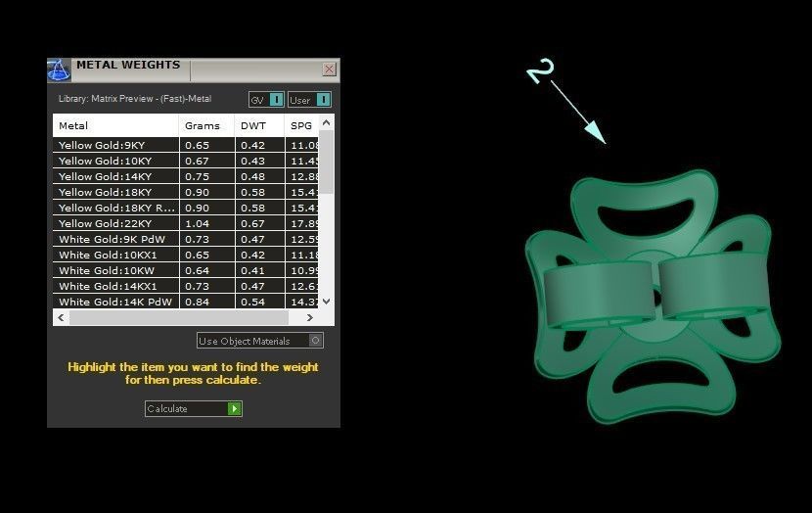Select the White Gold:14K PdW row
The height and width of the screenshot is (513, 812).
pos(186,302)
